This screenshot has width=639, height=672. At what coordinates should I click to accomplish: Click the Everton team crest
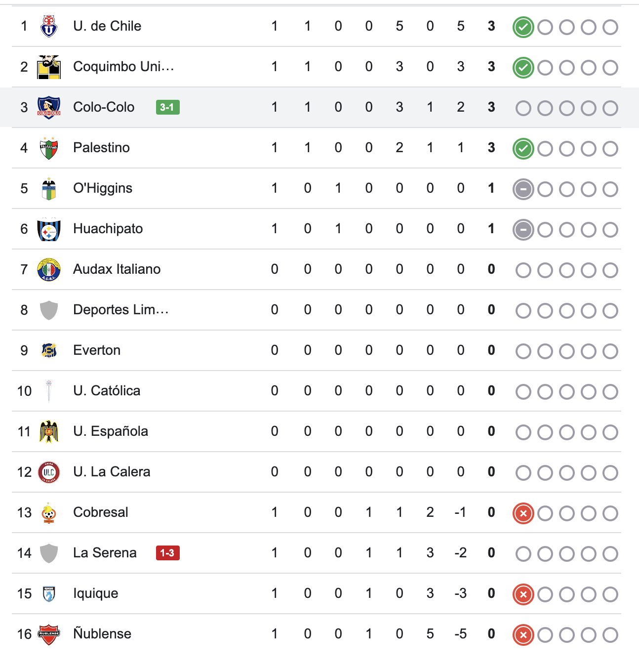click(49, 351)
